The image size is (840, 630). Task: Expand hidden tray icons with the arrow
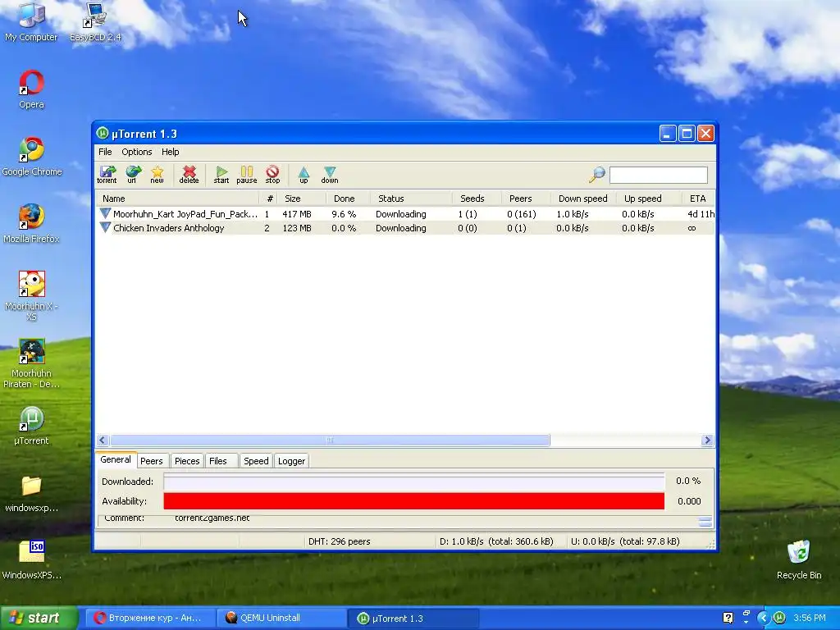tap(764, 618)
